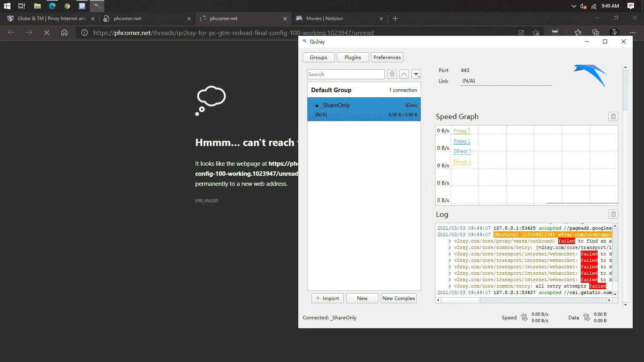Switch to Microsoft Edge on the taskbar
Image resolution: width=644 pixels, height=362 pixels.
(x=52, y=6)
